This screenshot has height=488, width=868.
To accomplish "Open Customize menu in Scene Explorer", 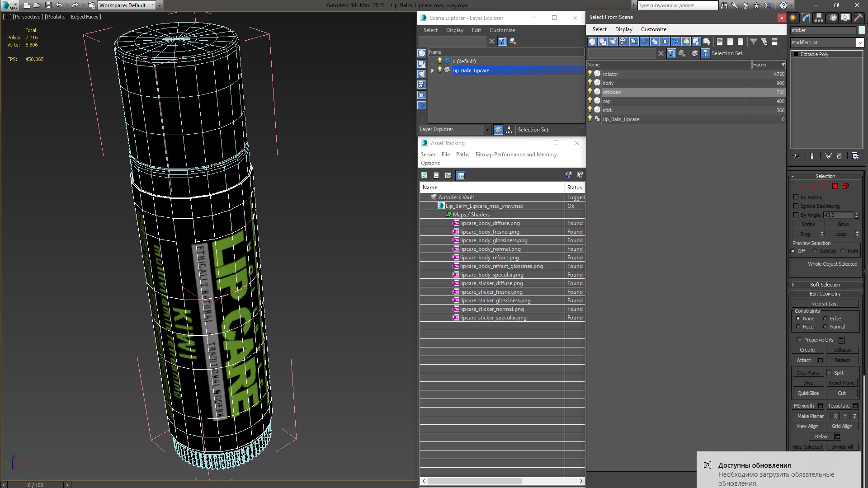I will (502, 30).
